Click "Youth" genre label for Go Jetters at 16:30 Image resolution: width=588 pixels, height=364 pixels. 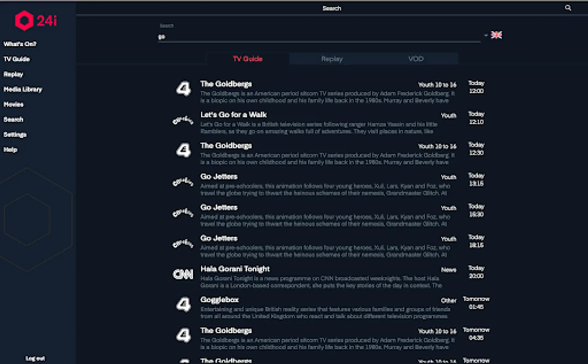pos(448,208)
